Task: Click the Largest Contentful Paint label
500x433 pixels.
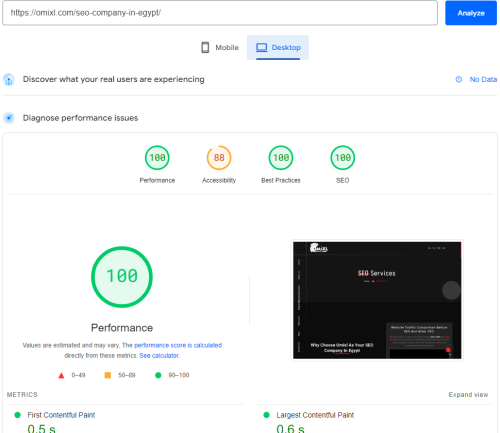Action: [x=315, y=415]
